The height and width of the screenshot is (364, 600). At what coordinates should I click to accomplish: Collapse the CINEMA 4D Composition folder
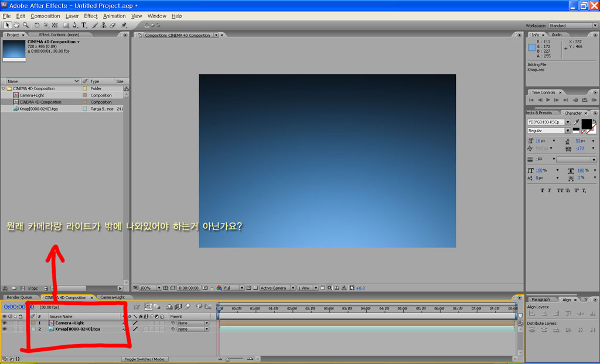[4, 88]
